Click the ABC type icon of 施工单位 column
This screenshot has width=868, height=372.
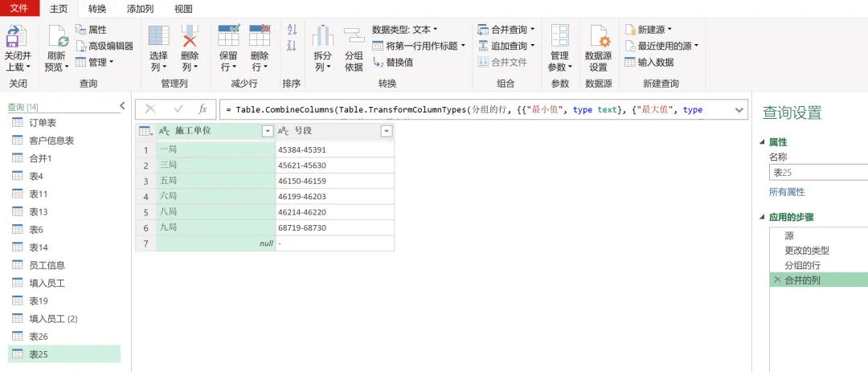(x=165, y=131)
